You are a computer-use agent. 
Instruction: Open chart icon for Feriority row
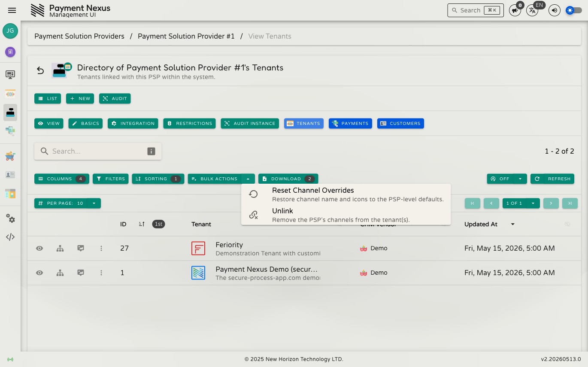tap(81, 248)
